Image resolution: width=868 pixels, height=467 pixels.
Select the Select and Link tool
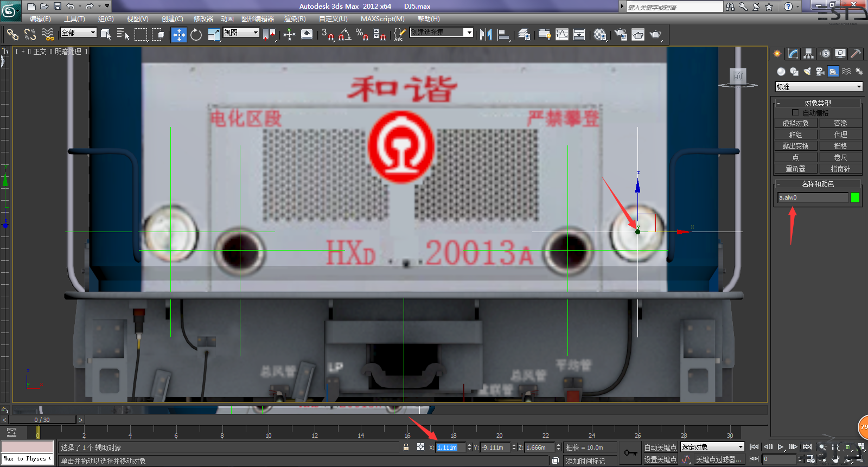[x=12, y=34]
